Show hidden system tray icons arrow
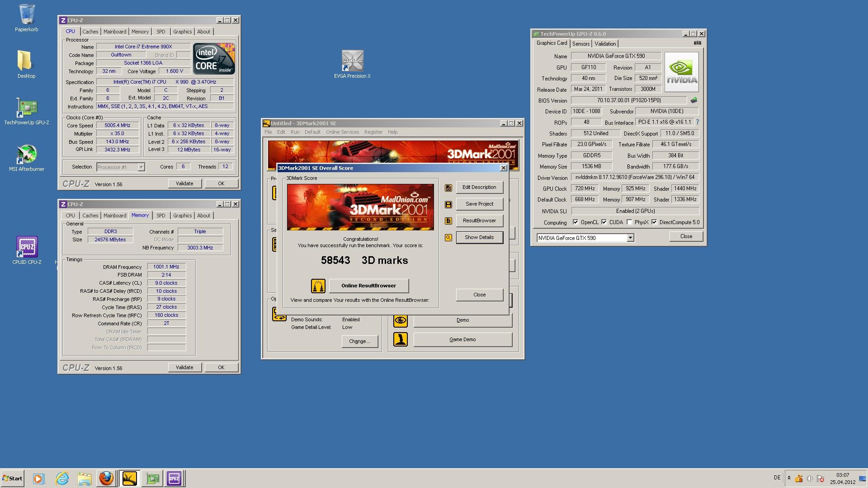Screen dimensions: 868x488 pos(789,478)
